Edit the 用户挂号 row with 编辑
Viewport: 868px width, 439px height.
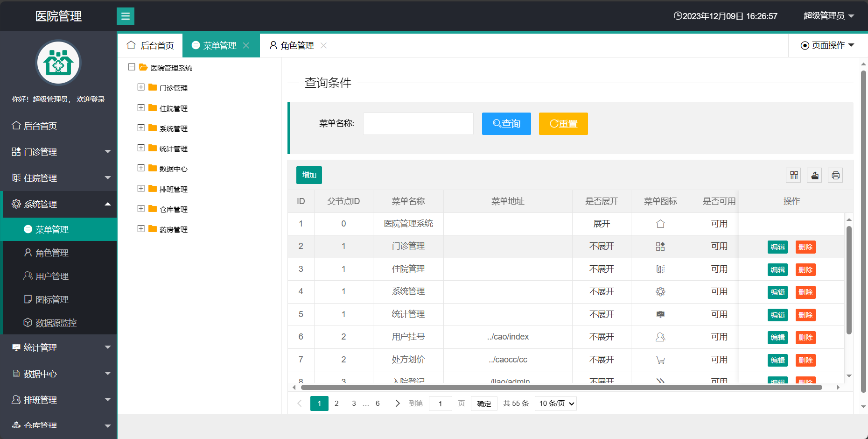777,338
